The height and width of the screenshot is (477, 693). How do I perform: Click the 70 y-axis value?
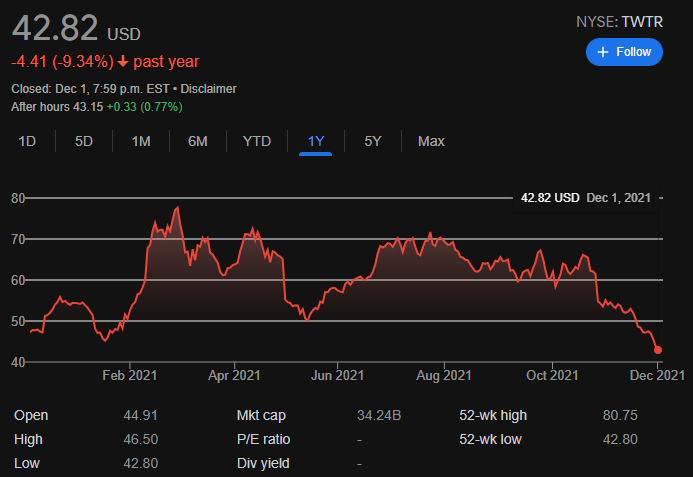click(18, 239)
